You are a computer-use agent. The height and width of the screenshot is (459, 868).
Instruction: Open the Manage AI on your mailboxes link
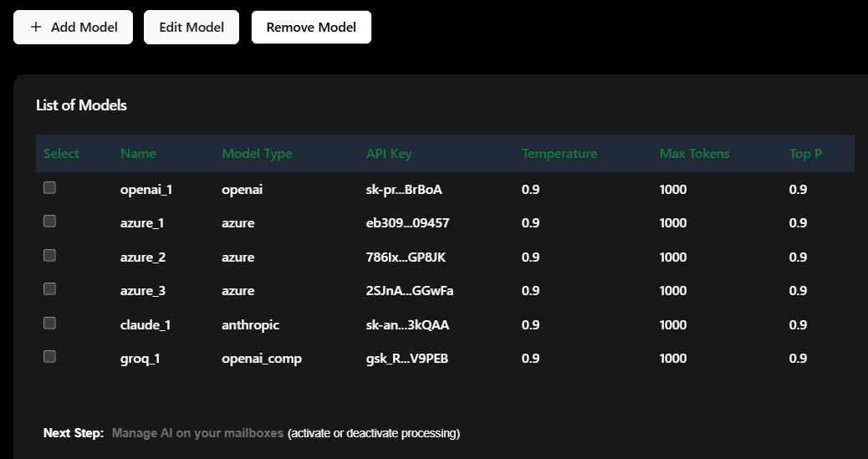(197, 433)
